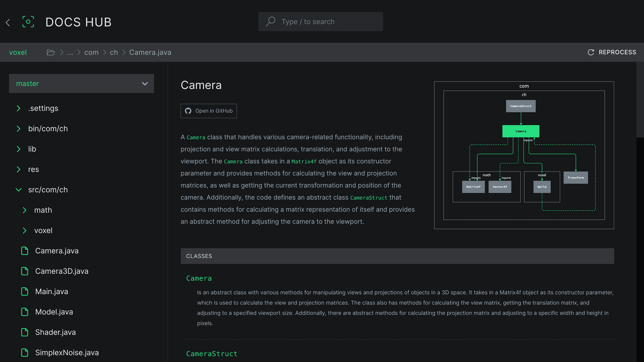Click inside the Type / to search field

tap(314, 21)
